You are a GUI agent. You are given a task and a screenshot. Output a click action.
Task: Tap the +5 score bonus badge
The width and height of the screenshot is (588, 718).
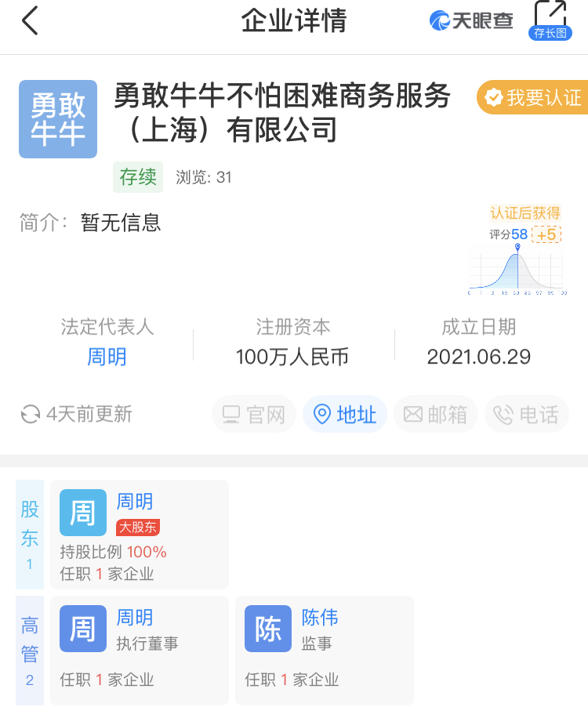click(x=546, y=234)
